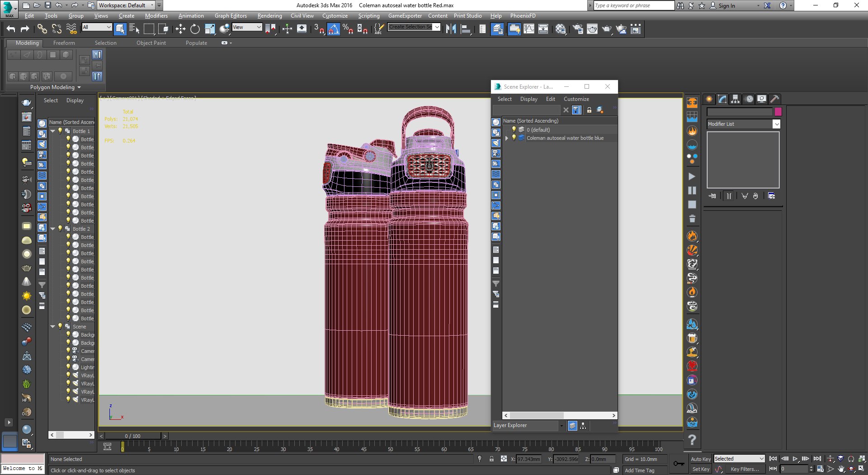Click the magenta object color swatch
This screenshot has width=868, height=475.
pos(778,112)
